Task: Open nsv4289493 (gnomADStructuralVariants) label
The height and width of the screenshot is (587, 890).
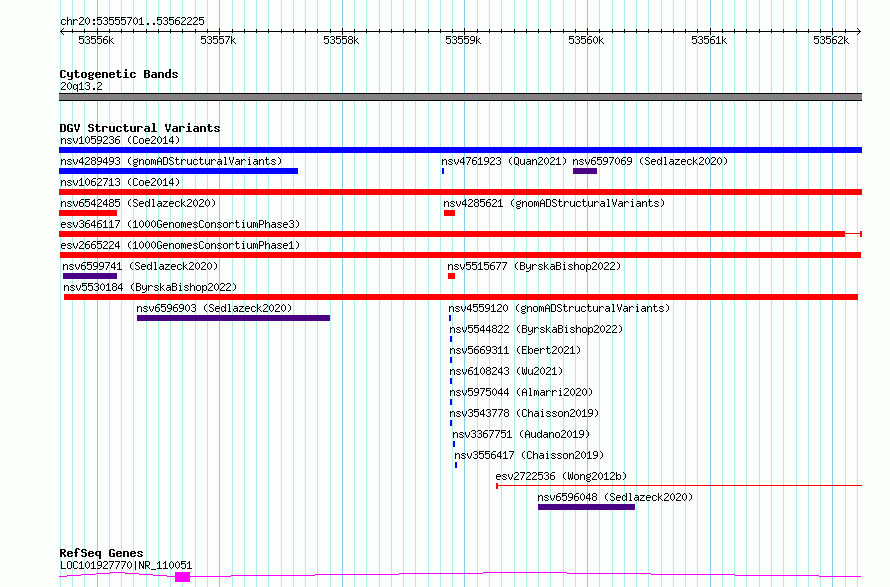Action: (x=171, y=161)
